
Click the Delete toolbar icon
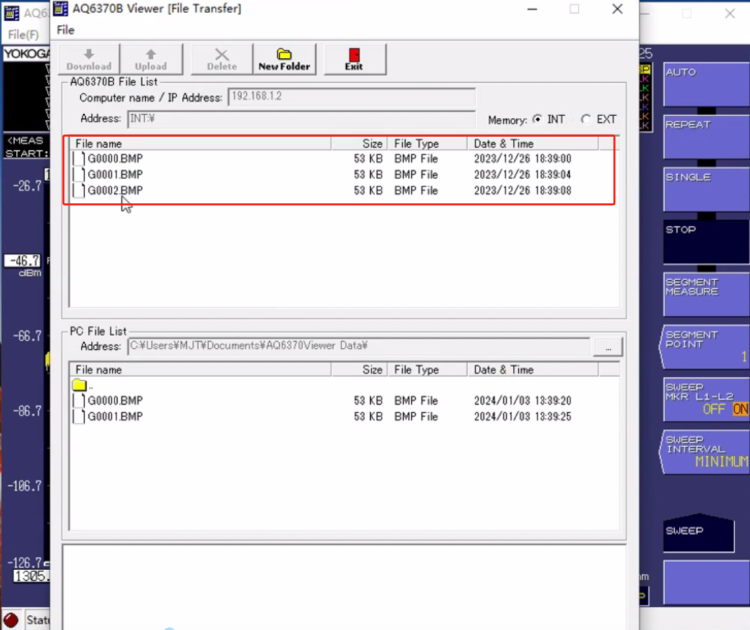tap(221, 59)
